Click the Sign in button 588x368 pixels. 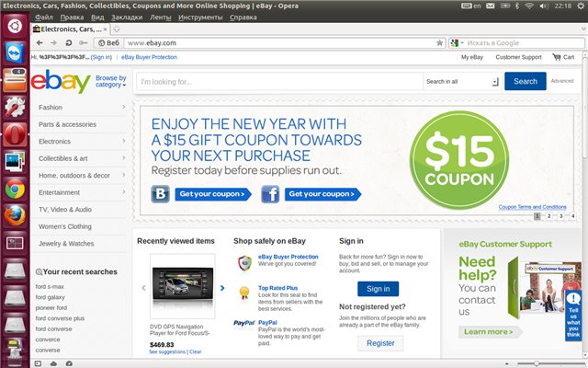click(x=378, y=289)
